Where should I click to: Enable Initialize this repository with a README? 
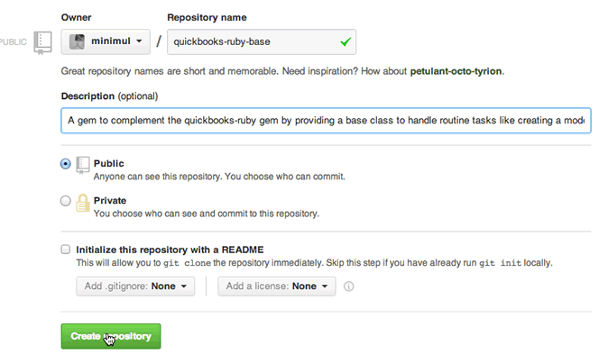[x=66, y=250]
